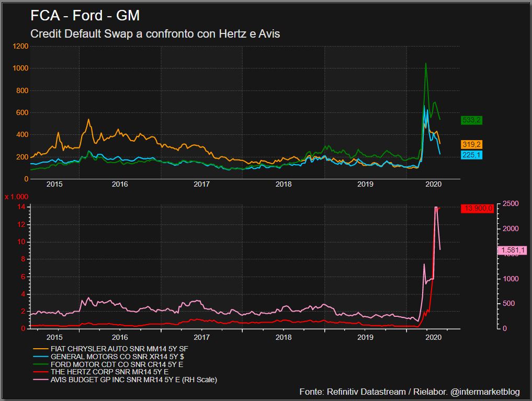This screenshot has width=532, height=401.
Task: Select the blue 225,1 value label
Action: [471, 155]
